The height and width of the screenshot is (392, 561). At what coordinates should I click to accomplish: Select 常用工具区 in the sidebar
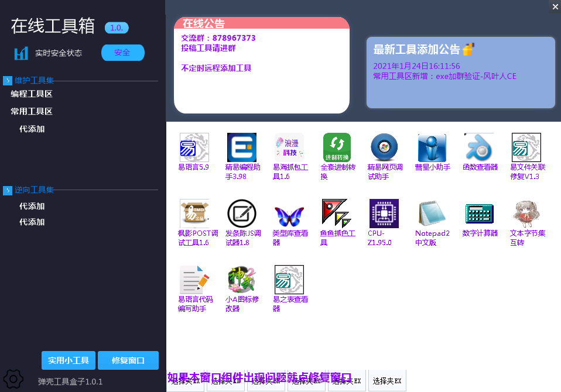32,112
